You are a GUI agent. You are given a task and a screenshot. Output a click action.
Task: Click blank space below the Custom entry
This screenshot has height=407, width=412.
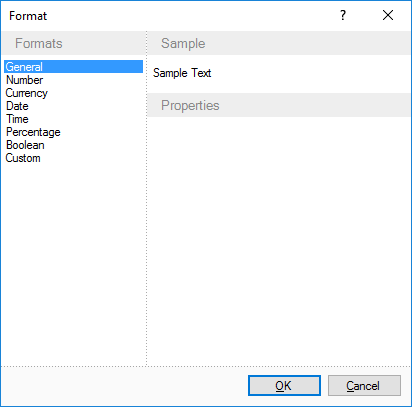(x=73, y=263)
